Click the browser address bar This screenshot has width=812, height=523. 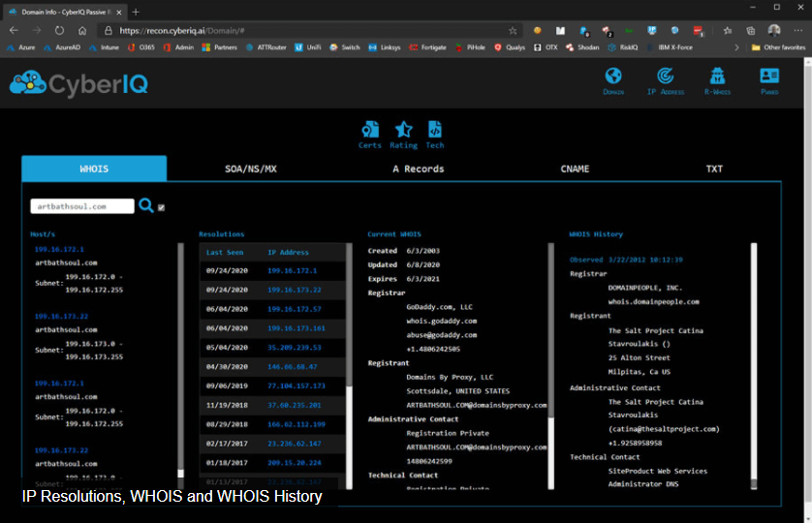(309, 31)
